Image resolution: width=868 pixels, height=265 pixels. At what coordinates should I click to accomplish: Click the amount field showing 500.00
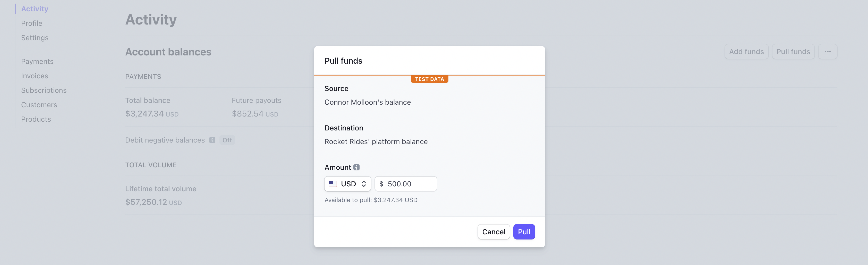(x=409, y=184)
